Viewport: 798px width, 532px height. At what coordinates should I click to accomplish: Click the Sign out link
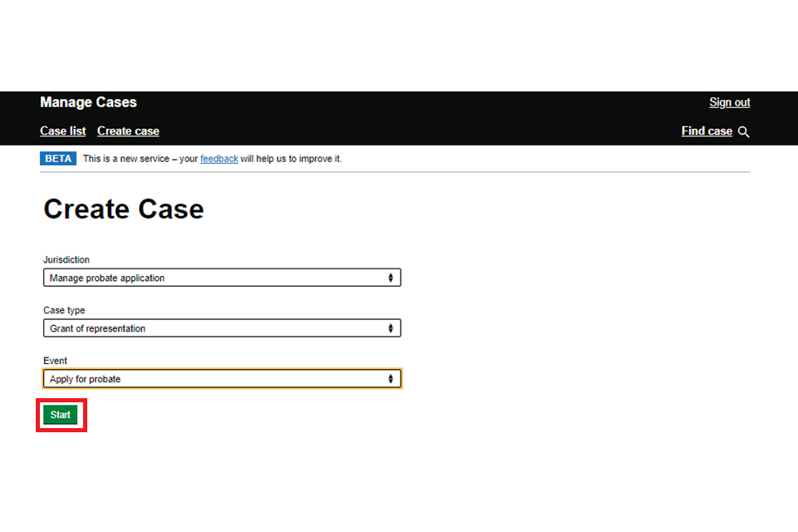729,102
